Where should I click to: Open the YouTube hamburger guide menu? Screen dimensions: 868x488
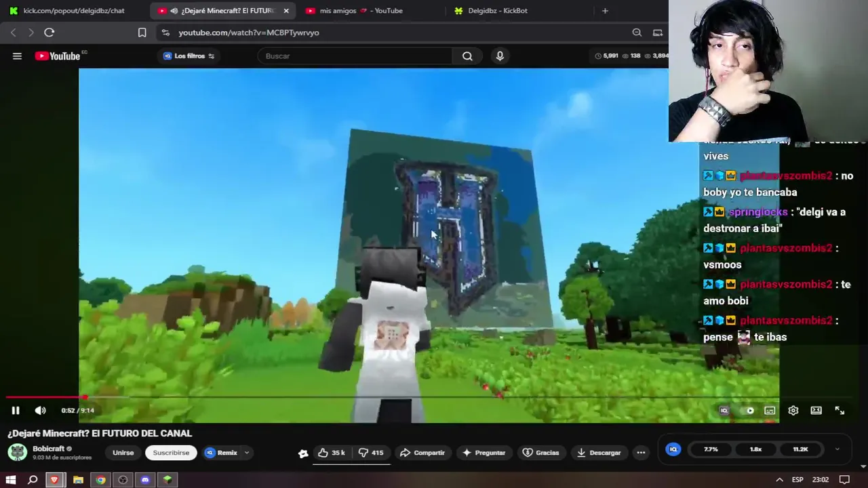tap(17, 56)
